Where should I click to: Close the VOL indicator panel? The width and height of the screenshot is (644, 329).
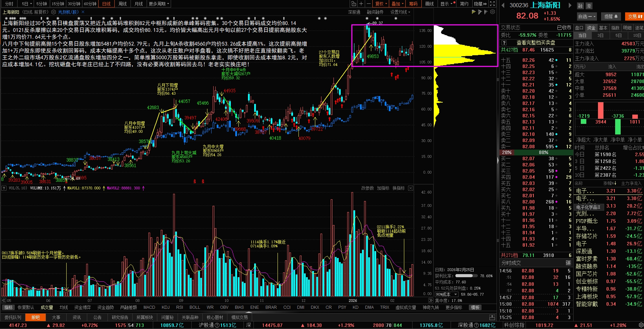click(x=410, y=188)
